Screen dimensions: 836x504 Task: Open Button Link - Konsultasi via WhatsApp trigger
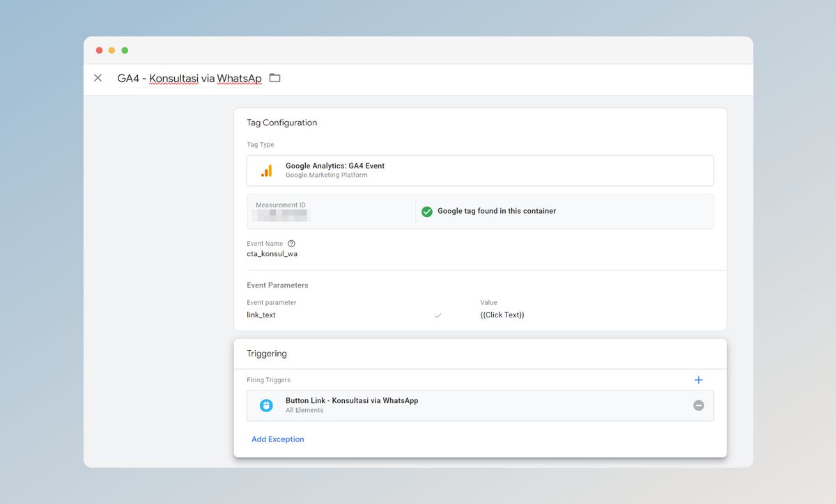point(480,405)
